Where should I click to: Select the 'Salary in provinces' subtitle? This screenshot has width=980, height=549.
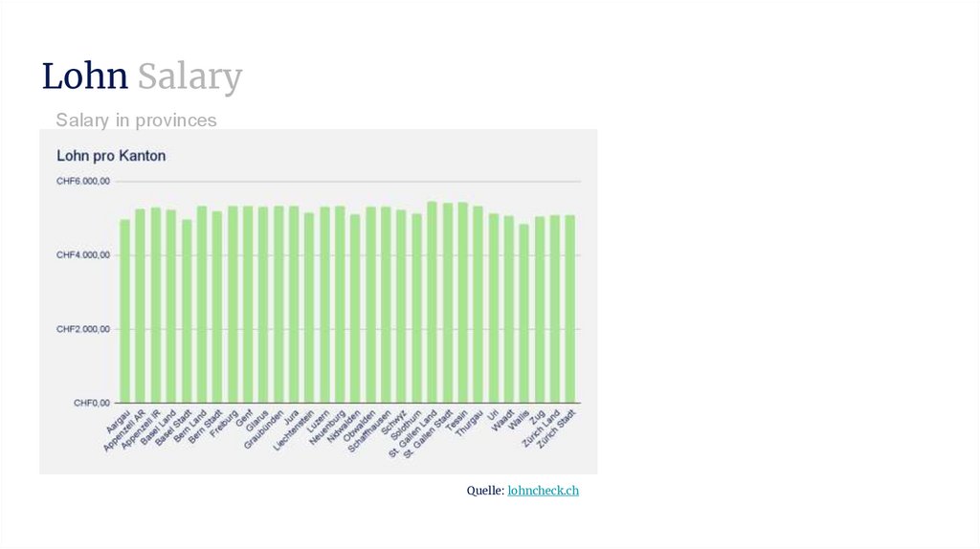tap(136, 121)
